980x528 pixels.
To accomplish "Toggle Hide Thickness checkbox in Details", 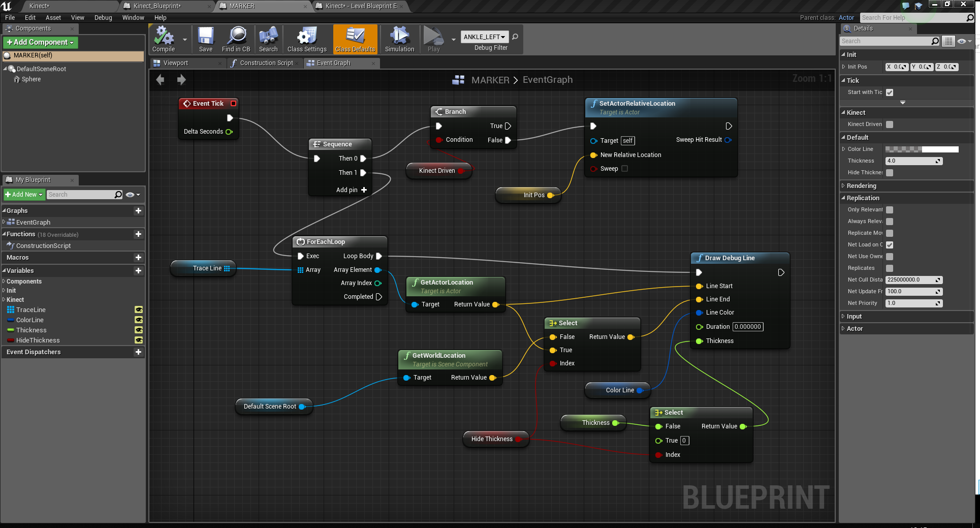I will coord(890,173).
